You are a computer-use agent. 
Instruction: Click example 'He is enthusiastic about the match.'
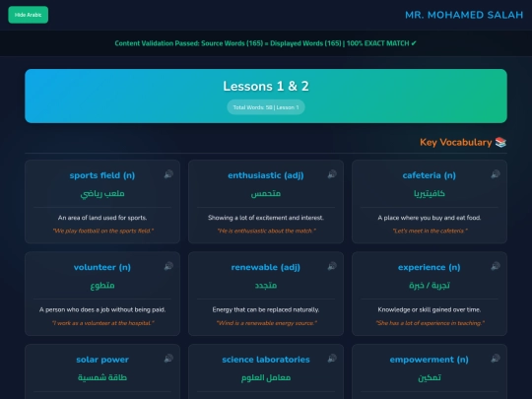pos(266,232)
